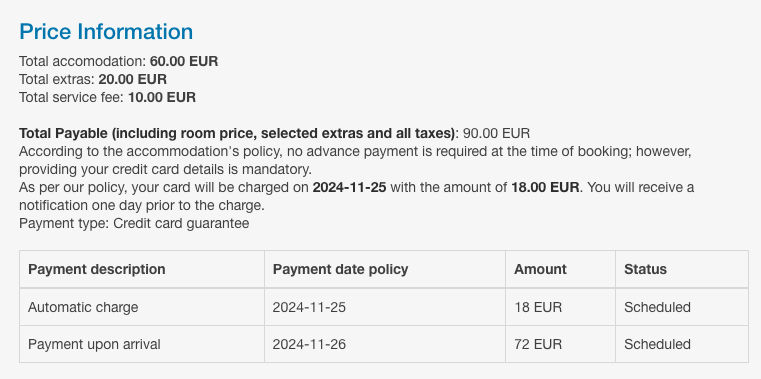
Task: Select the Payment upon arrival table cell
Action: pos(142,344)
